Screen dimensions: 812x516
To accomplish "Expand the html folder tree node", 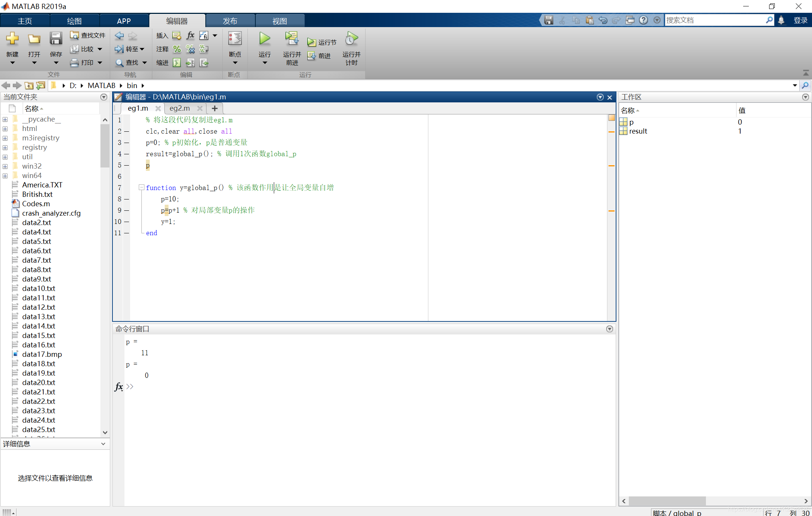I will pyautogui.click(x=5, y=129).
